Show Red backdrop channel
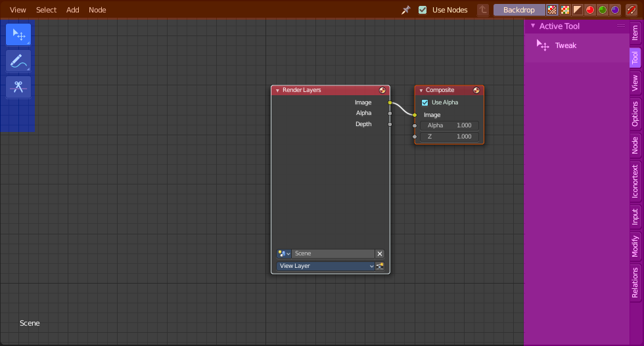 point(590,10)
